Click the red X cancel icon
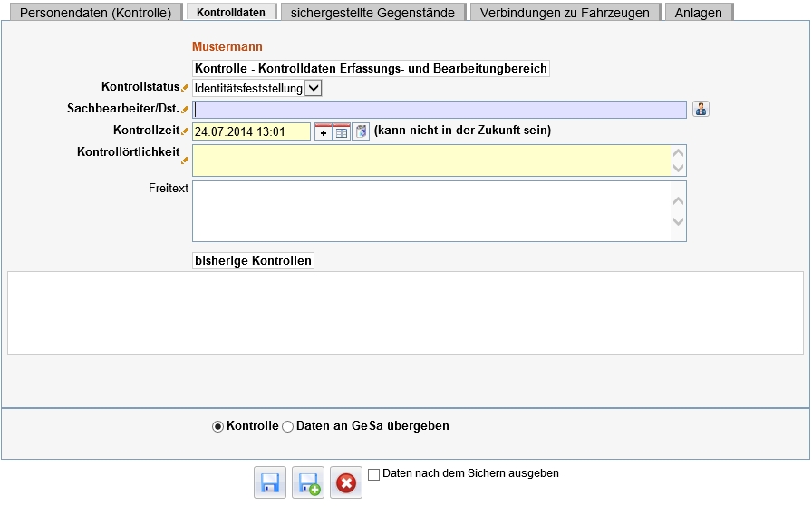 coord(346,482)
